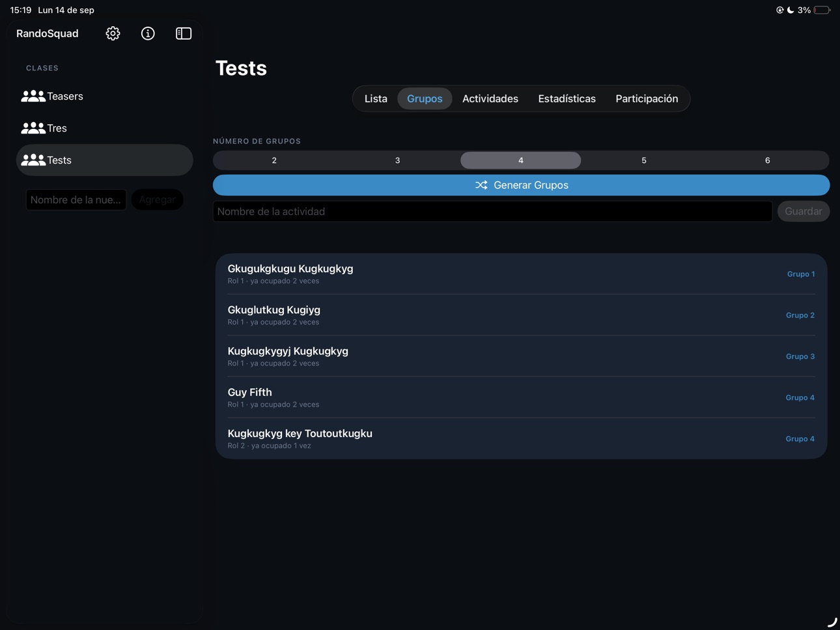Click the group icon beside Tests
Image resolution: width=840 pixels, height=630 pixels.
[33, 160]
